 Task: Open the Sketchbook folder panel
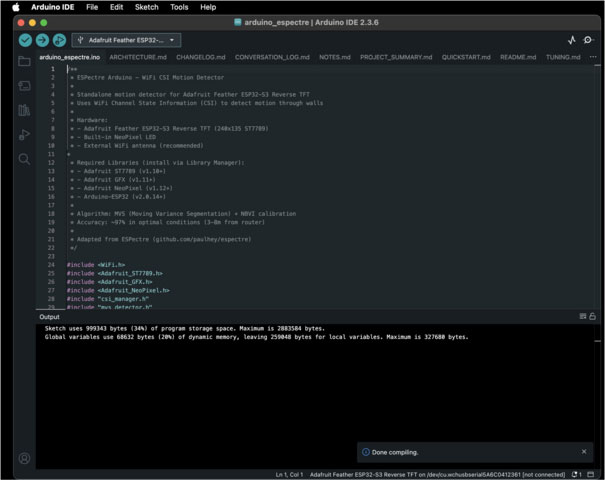click(x=24, y=61)
